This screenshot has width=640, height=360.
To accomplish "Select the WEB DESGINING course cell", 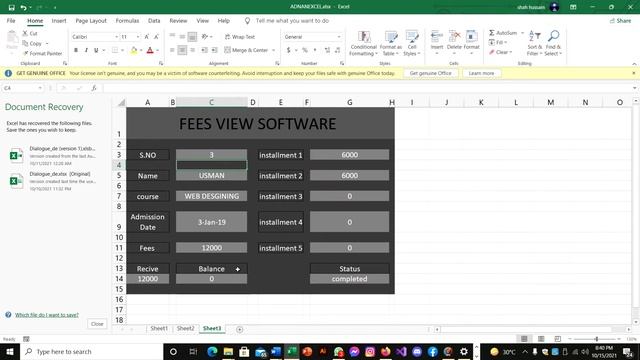I will click(211, 196).
